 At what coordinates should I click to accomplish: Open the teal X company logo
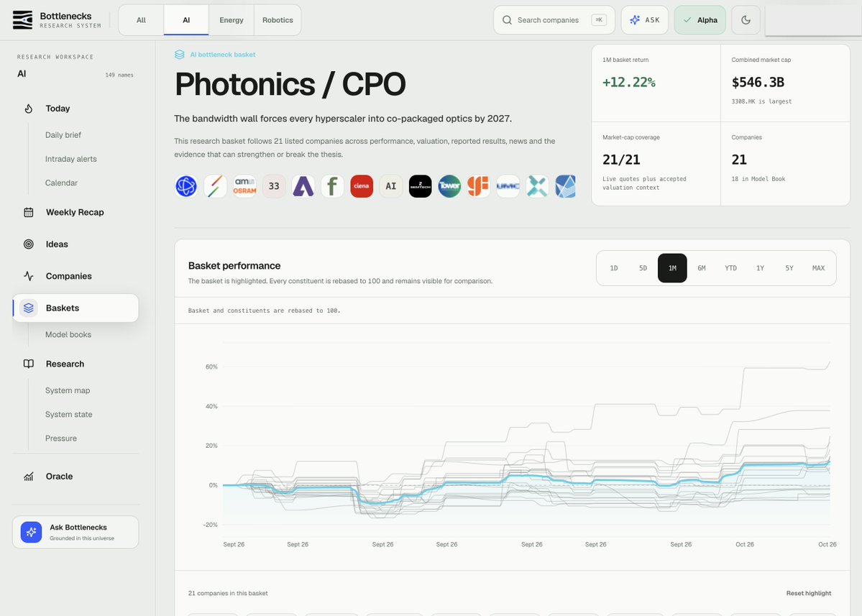(x=536, y=186)
